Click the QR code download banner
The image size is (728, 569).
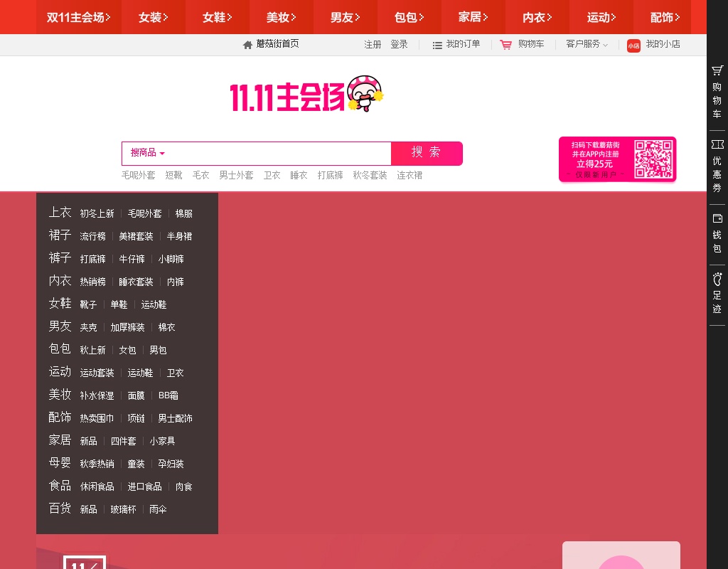point(617,159)
